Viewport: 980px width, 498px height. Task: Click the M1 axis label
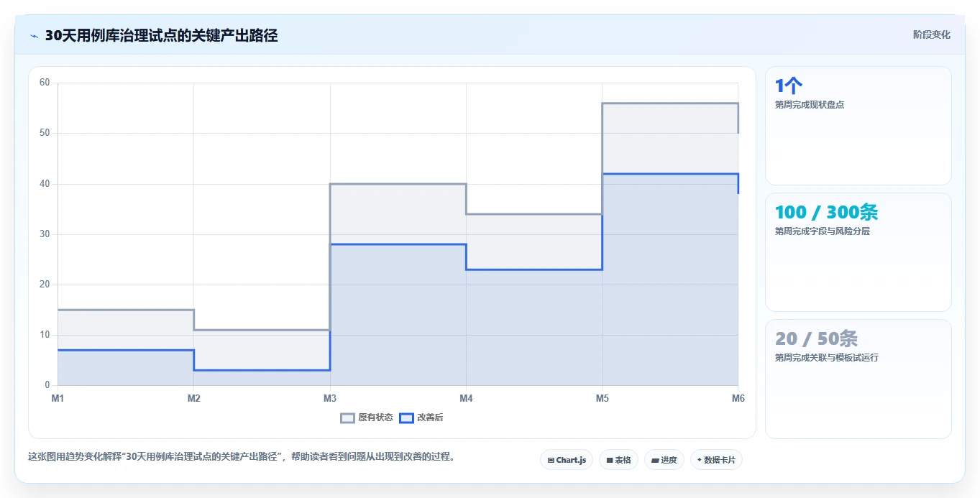click(x=58, y=397)
